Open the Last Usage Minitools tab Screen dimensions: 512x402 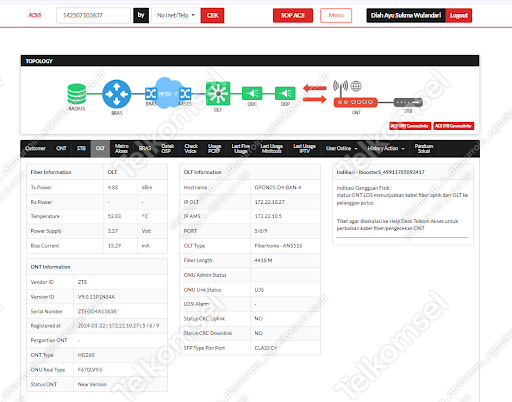coord(271,148)
